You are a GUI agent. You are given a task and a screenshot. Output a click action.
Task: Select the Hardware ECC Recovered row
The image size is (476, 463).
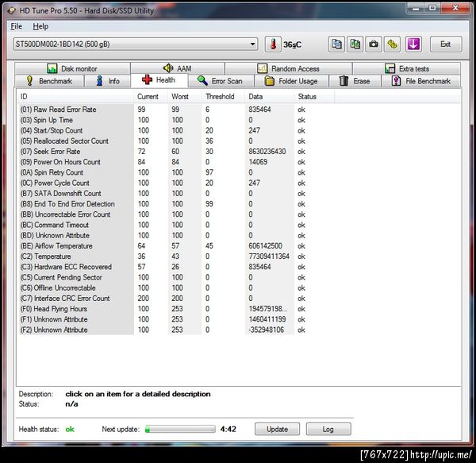coord(177,267)
